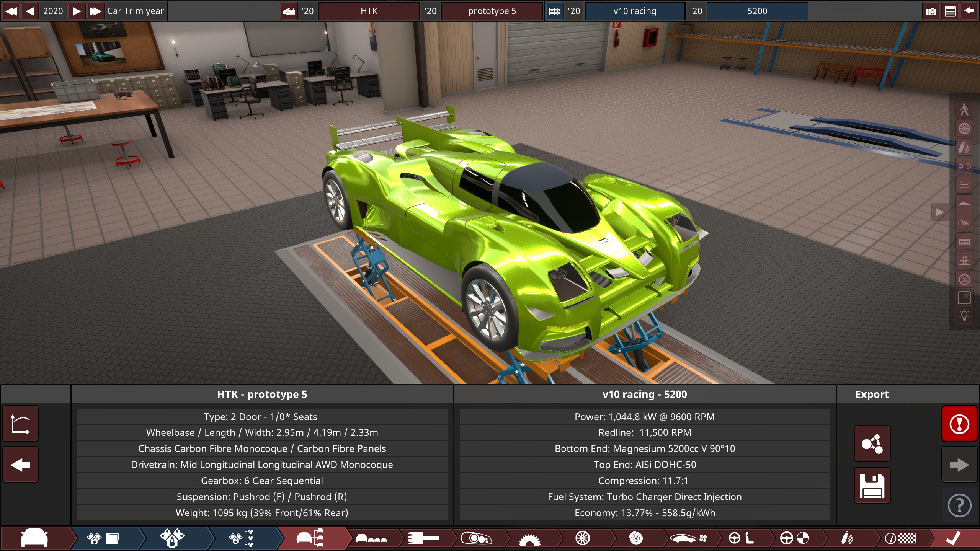The image size is (980, 551).
Task: Edit the HTK car model name field
Action: (369, 11)
